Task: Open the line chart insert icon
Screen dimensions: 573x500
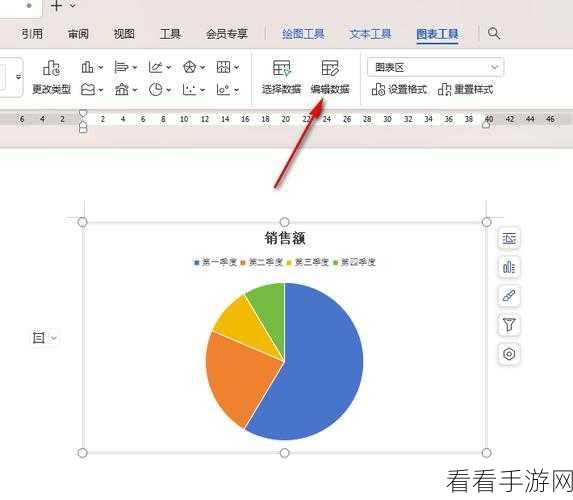Action: pyautogui.click(x=155, y=67)
